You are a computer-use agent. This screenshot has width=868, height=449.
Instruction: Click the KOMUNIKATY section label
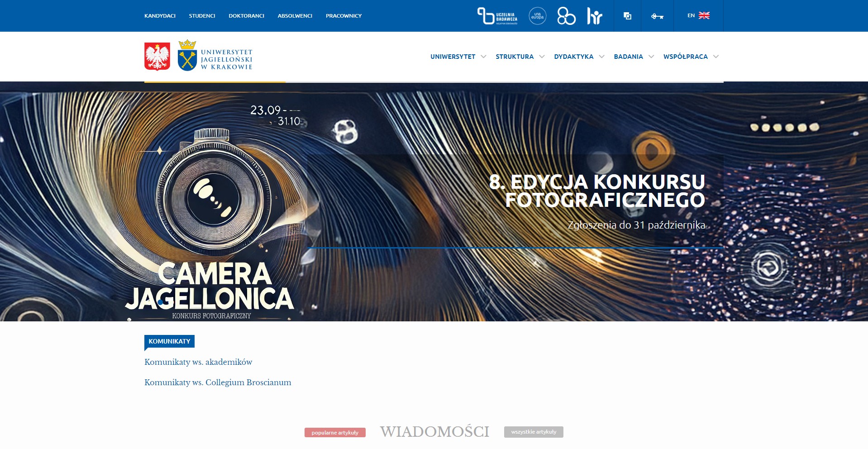tap(169, 341)
